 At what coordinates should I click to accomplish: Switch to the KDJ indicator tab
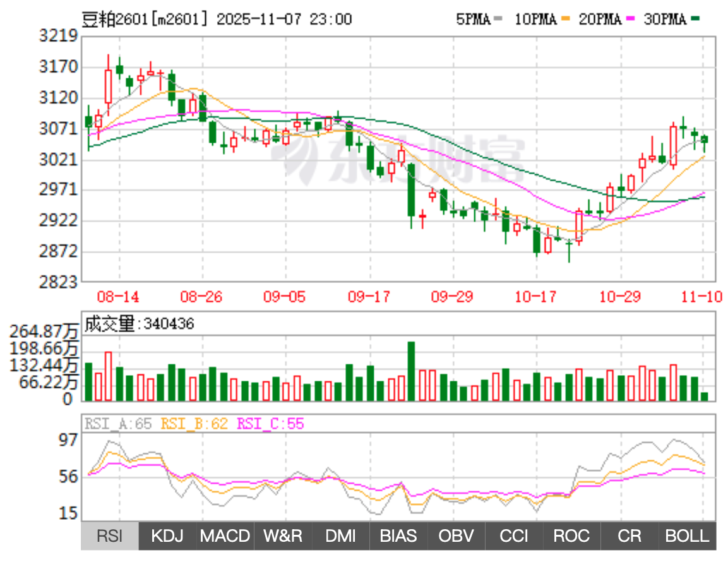[167, 536]
